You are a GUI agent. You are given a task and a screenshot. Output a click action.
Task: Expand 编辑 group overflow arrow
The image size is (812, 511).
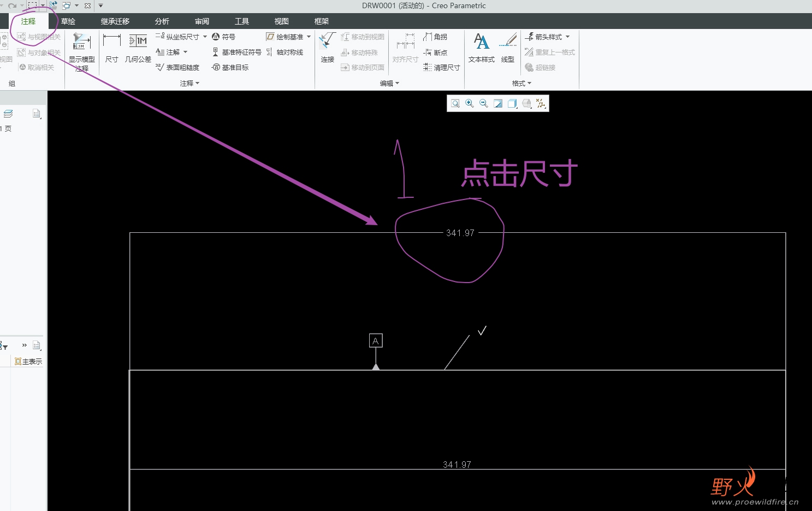tap(398, 84)
